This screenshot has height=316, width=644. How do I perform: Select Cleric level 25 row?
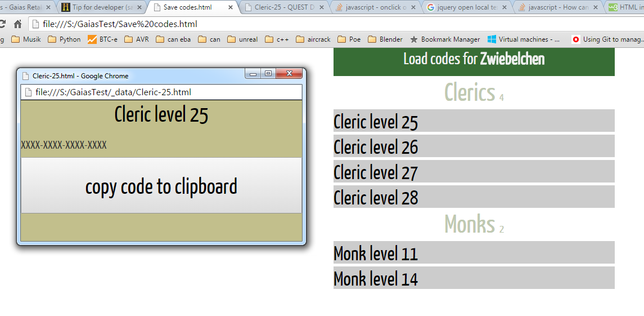474,121
